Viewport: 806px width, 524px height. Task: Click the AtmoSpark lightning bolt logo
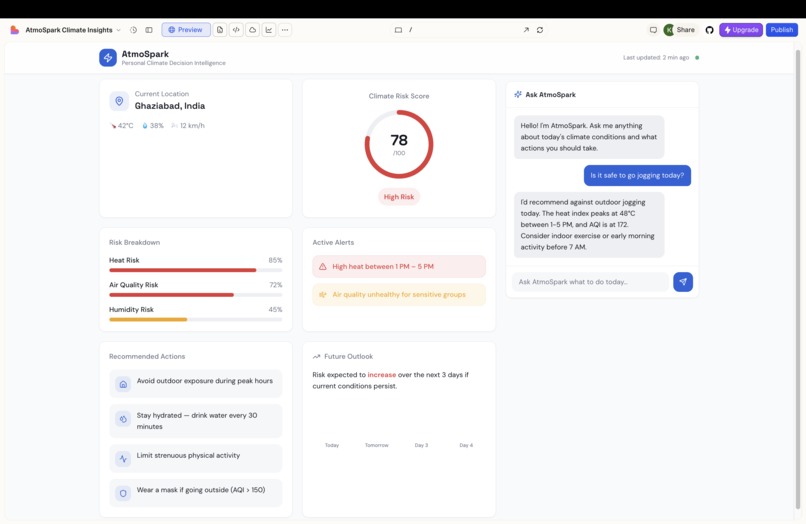108,58
